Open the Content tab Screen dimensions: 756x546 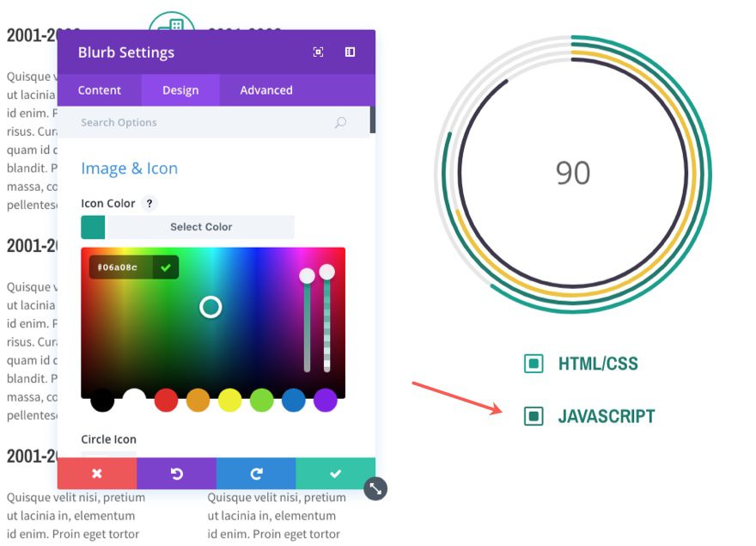coord(100,90)
